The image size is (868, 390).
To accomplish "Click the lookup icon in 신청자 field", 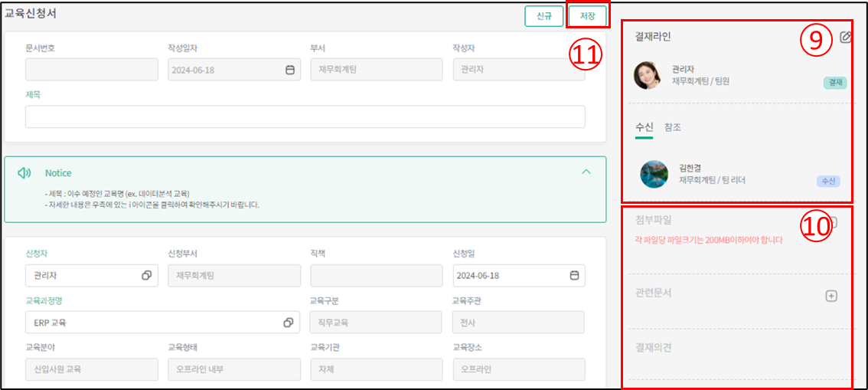I will click(x=146, y=275).
